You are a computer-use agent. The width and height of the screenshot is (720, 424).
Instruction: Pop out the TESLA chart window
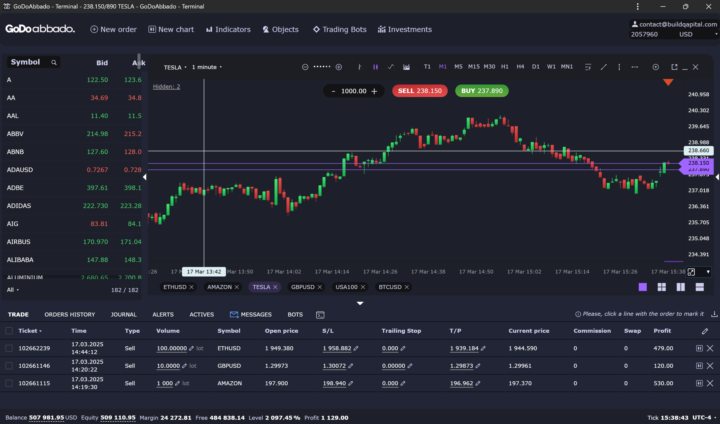point(674,67)
